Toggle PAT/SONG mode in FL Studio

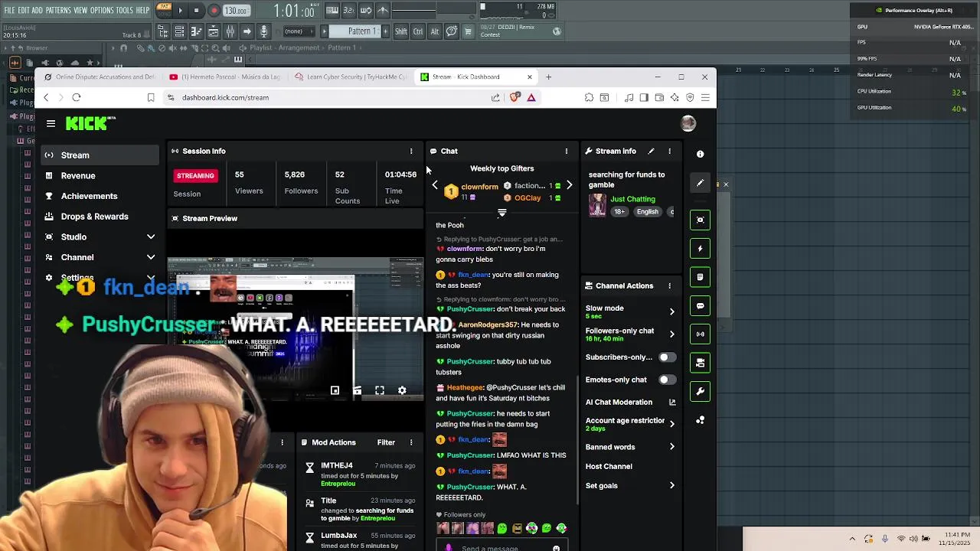(x=164, y=11)
